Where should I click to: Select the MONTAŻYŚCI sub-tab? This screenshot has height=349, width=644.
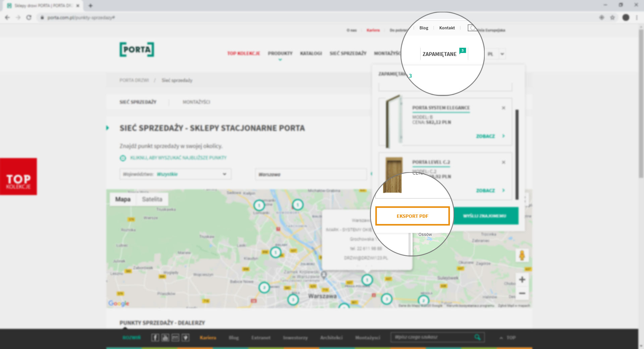(196, 102)
